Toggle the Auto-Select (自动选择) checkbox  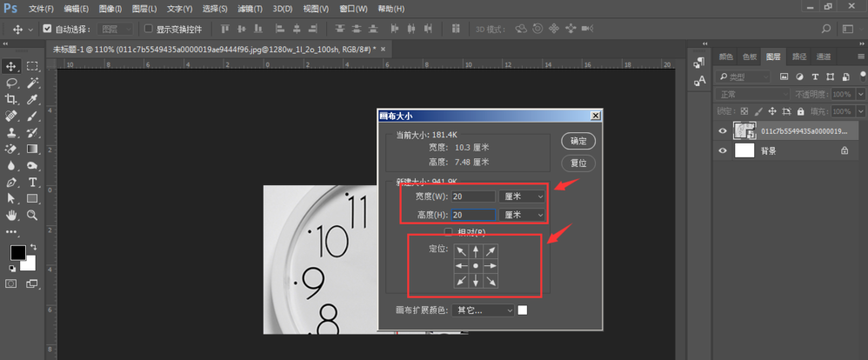[47, 29]
